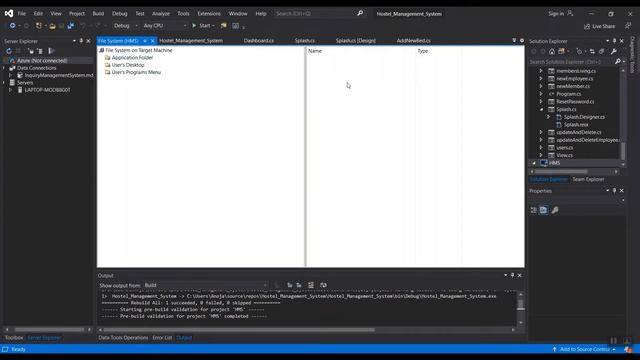
Task: Click the Output panel horizontal scrollbar
Action: 306,330
